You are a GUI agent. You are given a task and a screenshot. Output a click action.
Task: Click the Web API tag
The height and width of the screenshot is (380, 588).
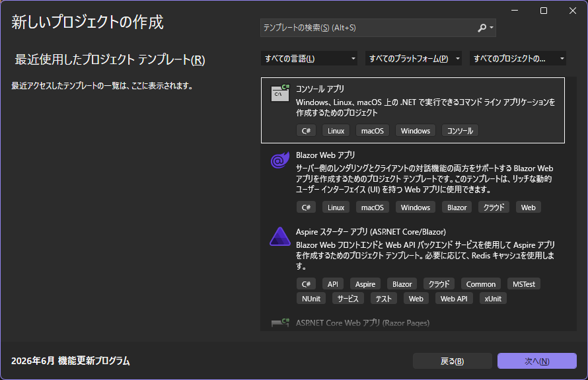(454, 299)
